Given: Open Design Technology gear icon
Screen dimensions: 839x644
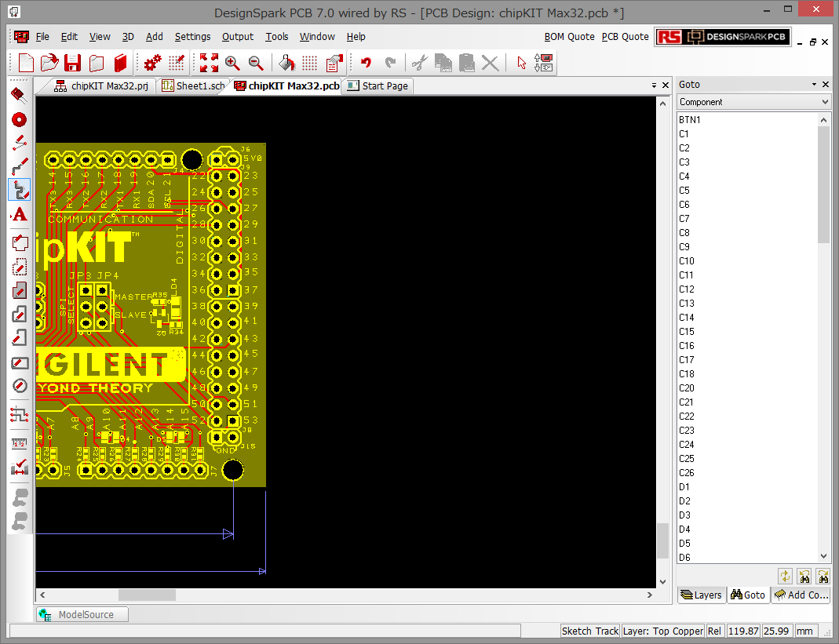Looking at the screenshot, I should [x=152, y=63].
